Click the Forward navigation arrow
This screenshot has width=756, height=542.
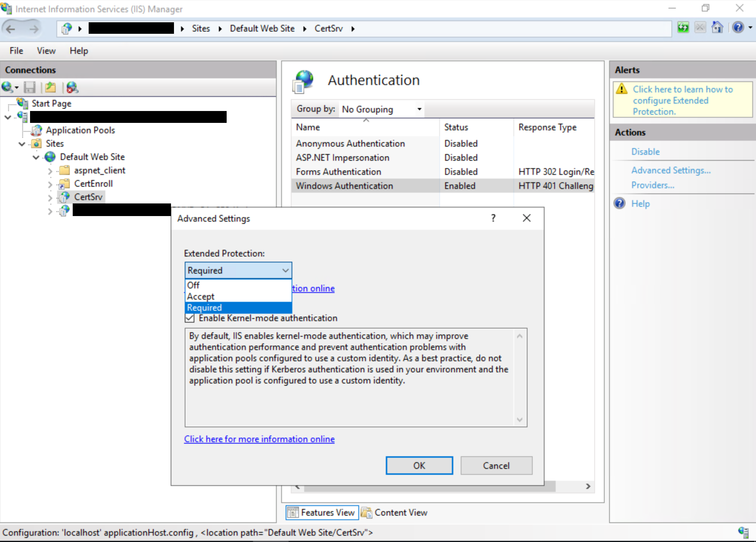[33, 29]
